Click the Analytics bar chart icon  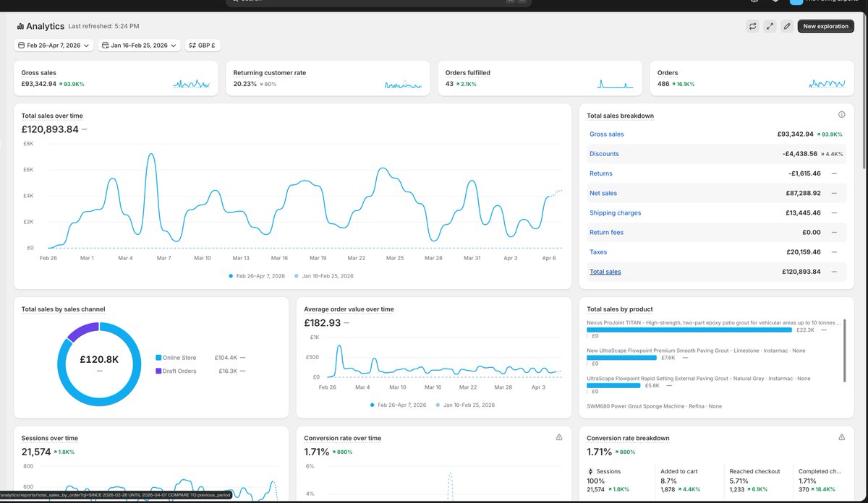tap(20, 27)
